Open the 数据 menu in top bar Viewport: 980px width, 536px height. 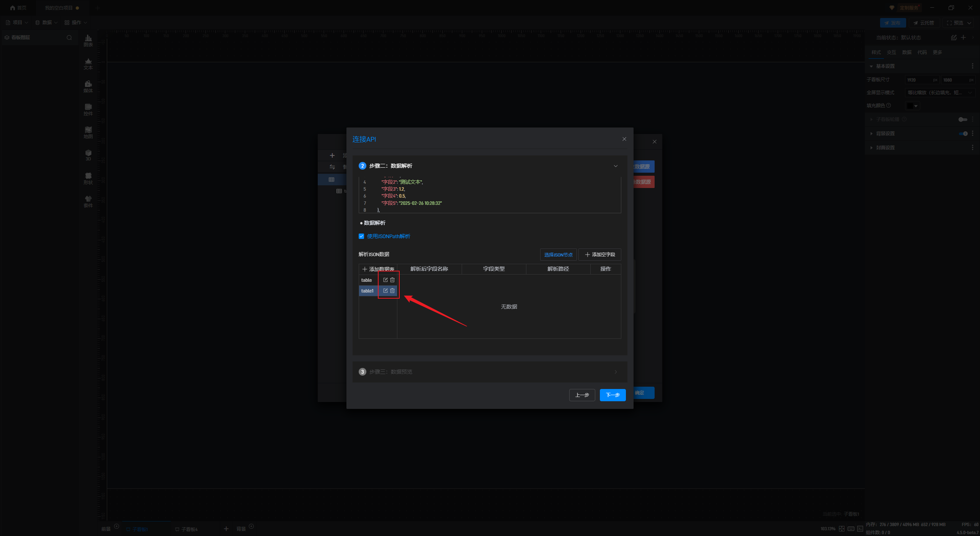click(47, 23)
